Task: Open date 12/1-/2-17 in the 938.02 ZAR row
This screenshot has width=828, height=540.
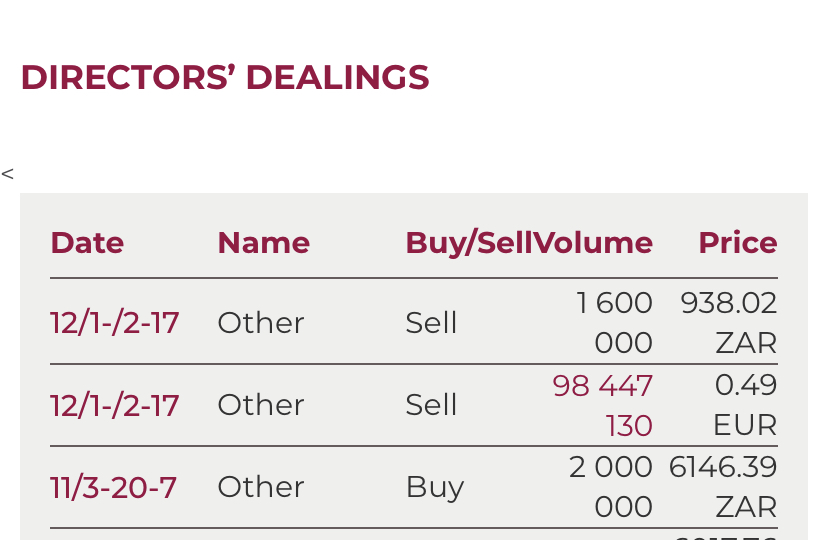Action: 115,323
